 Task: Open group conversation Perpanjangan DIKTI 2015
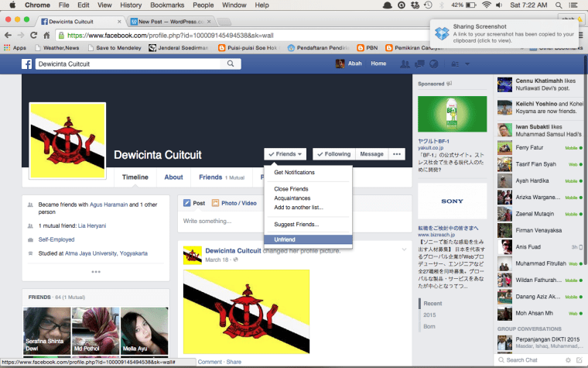pyautogui.click(x=540, y=342)
